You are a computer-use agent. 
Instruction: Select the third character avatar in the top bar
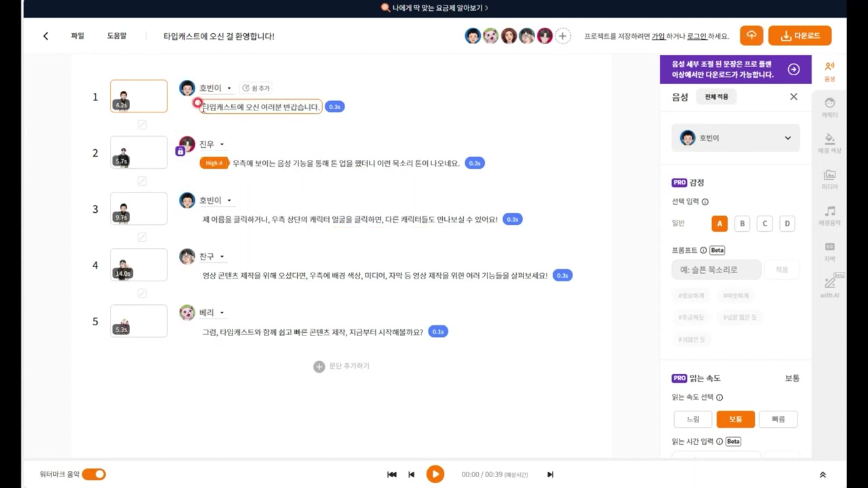(509, 36)
